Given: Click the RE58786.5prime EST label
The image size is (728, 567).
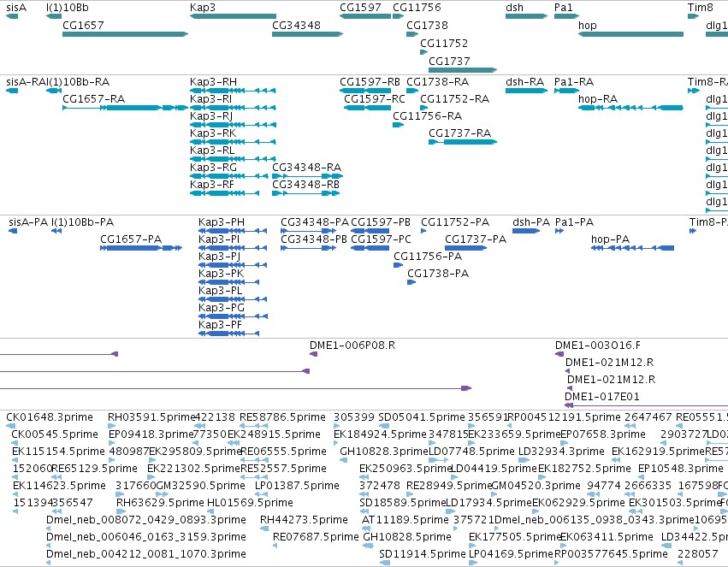Looking at the screenshot, I should click(282, 417).
